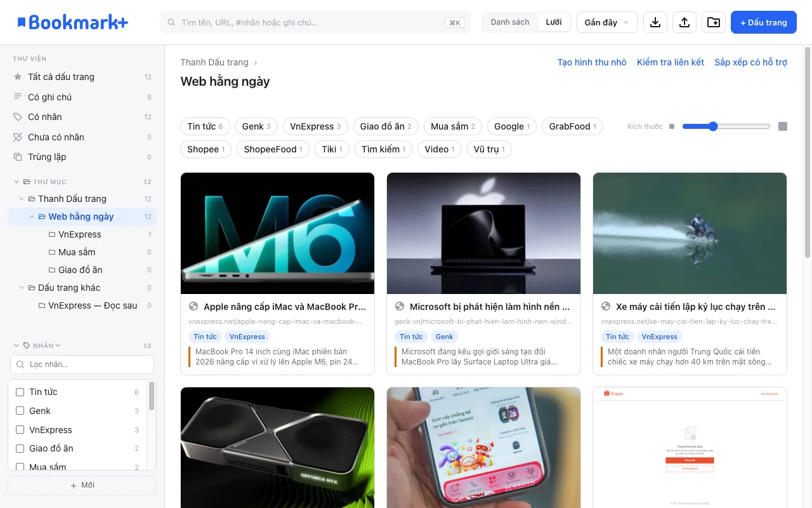The height and width of the screenshot is (508, 812).
Task: Click the small thumbnail size icon
Action: (x=672, y=126)
